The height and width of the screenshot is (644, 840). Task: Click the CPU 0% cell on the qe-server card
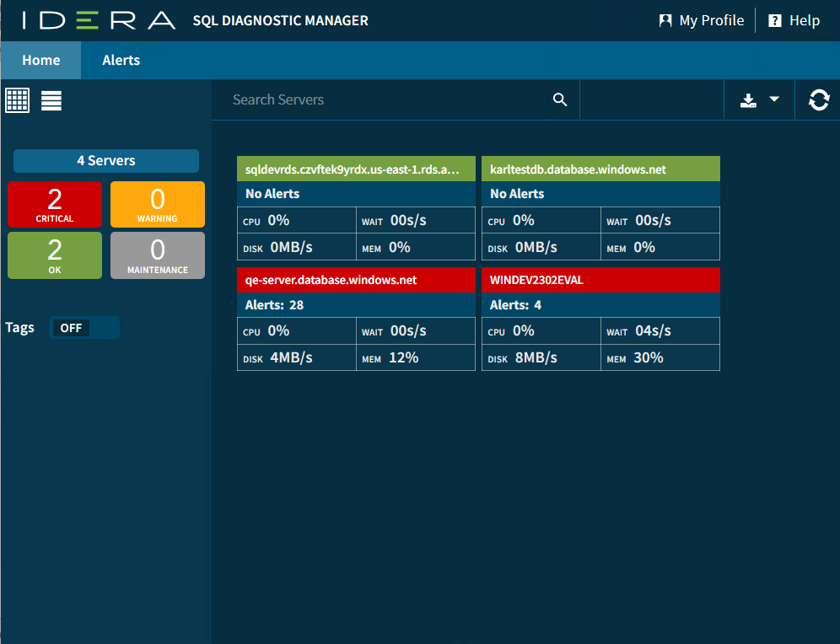(x=297, y=330)
